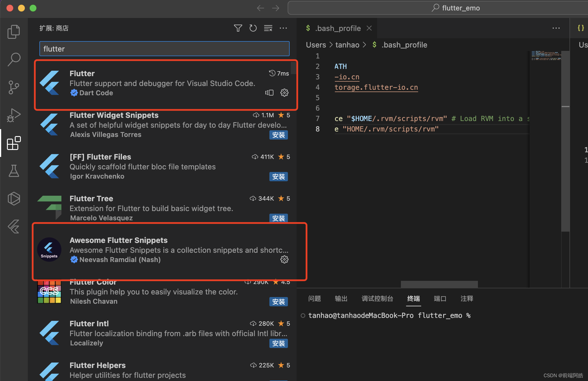
Task: Click line number 8 in editor gutter
Action: pos(317,129)
